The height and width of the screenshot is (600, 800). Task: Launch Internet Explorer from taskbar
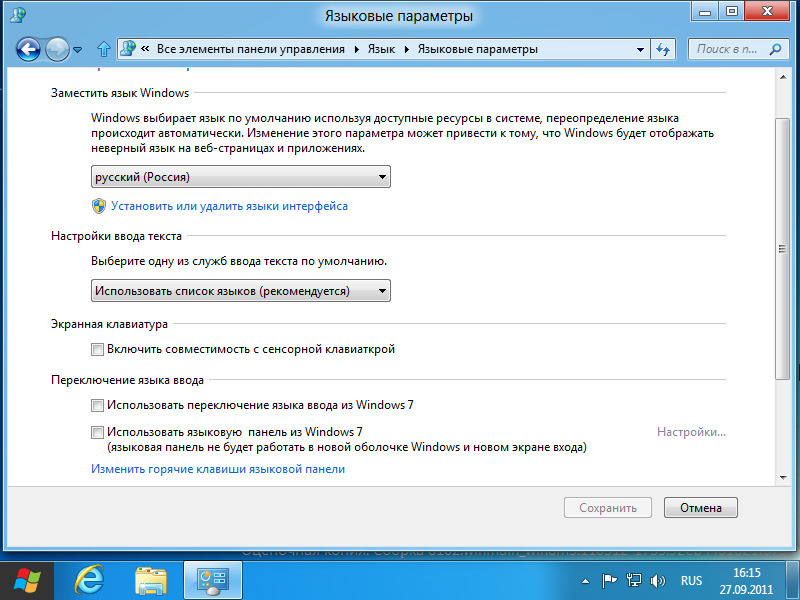[89, 581]
